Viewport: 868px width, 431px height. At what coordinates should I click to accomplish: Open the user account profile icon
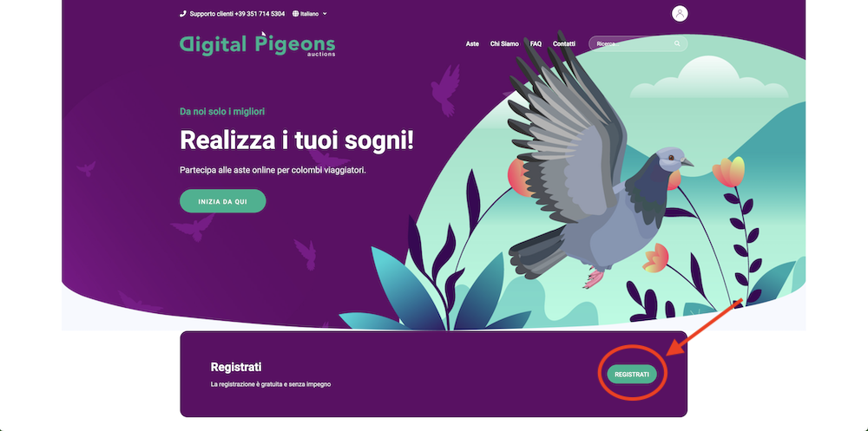tap(680, 14)
